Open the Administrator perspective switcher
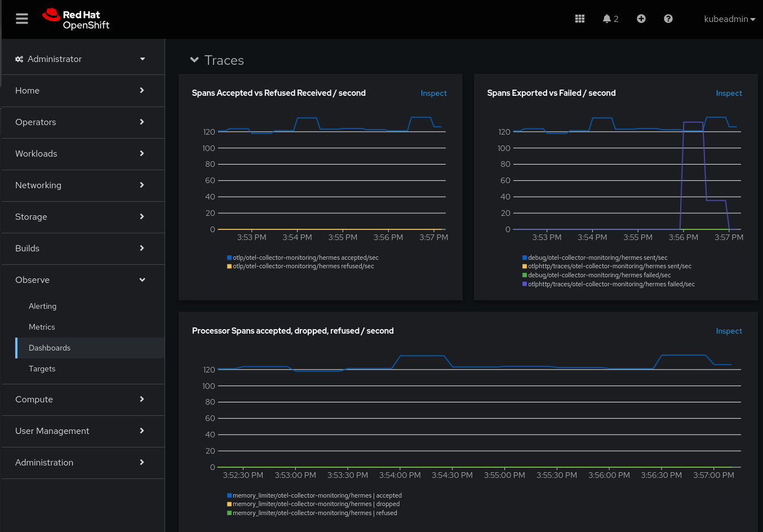The width and height of the screenshot is (763, 532). point(82,59)
